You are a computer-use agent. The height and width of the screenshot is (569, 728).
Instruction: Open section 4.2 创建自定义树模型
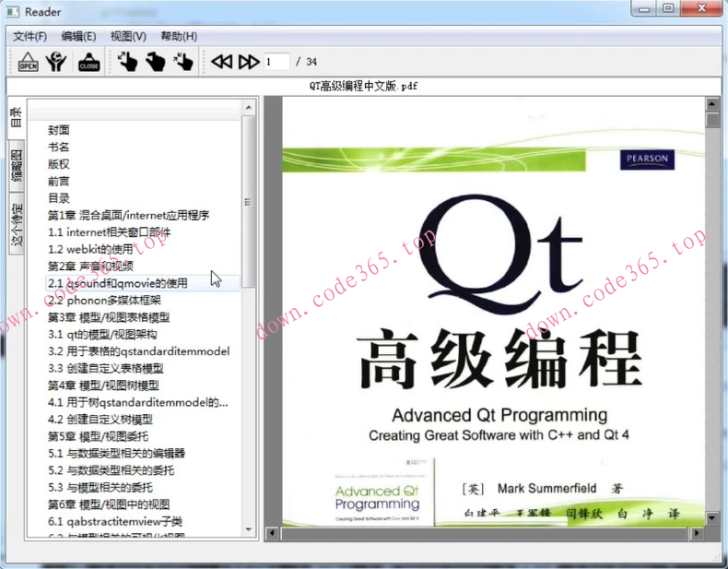tap(100, 420)
